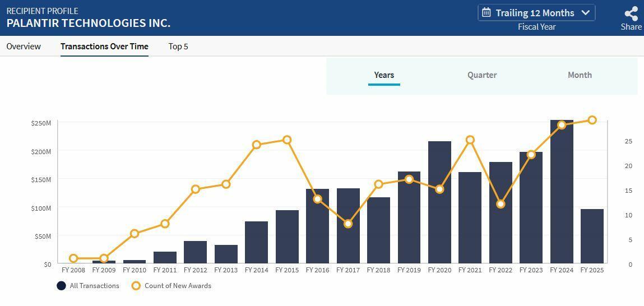The height and width of the screenshot is (306, 644).
Task: Click the FY 2021 line data point
Action: (470, 140)
